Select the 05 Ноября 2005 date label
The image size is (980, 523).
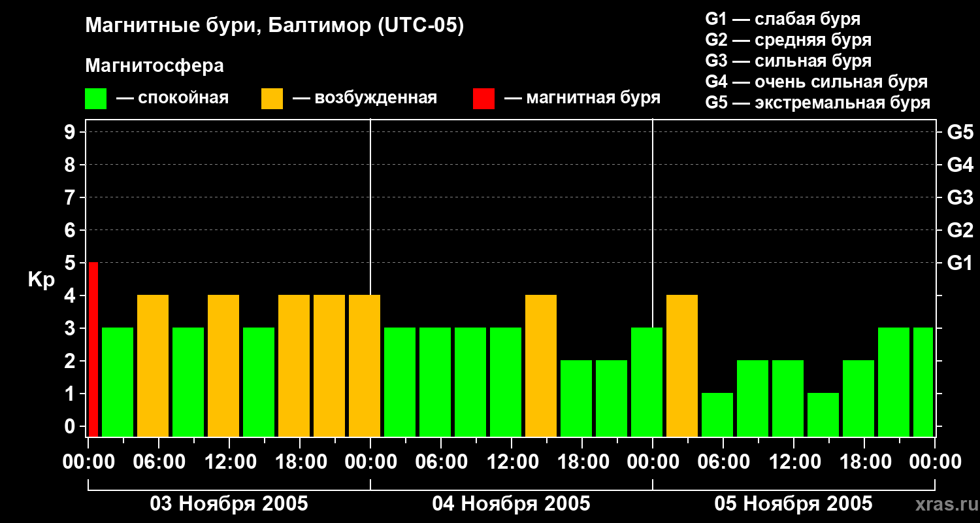(x=793, y=504)
